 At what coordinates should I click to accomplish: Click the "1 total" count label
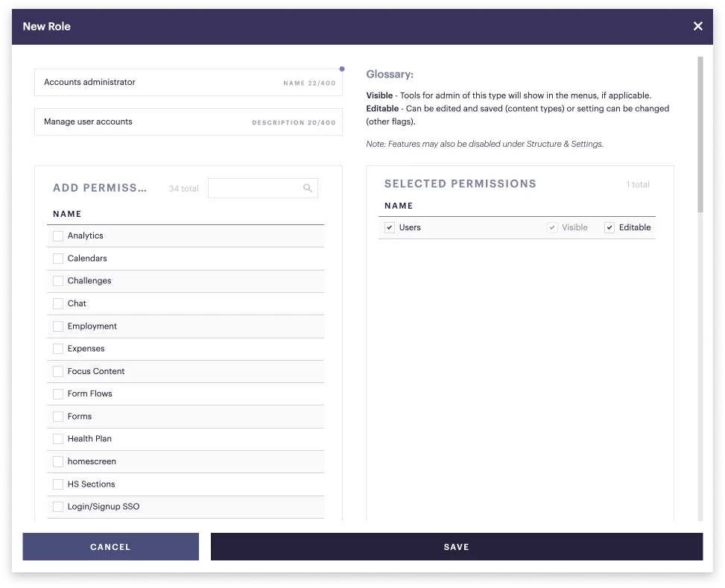click(638, 185)
